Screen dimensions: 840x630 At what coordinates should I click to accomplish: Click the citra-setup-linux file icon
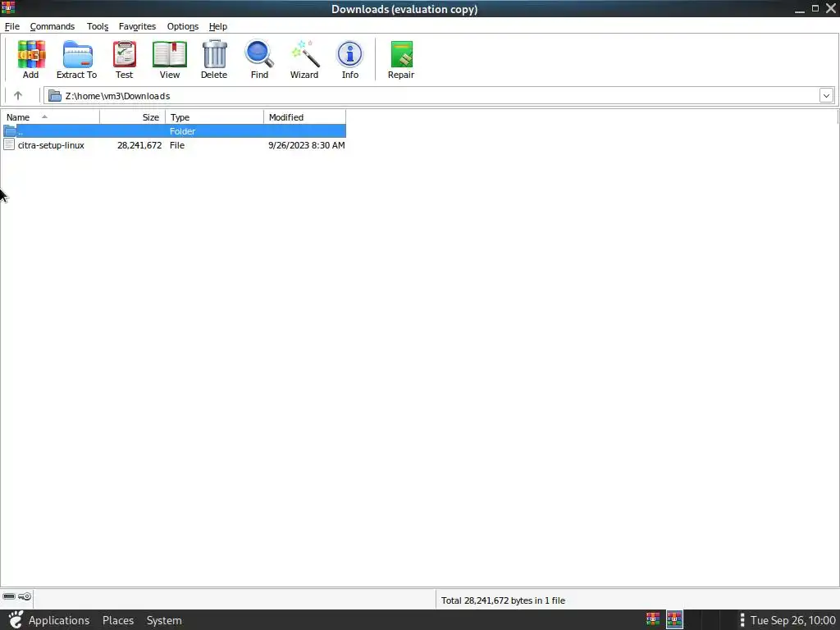coord(9,144)
